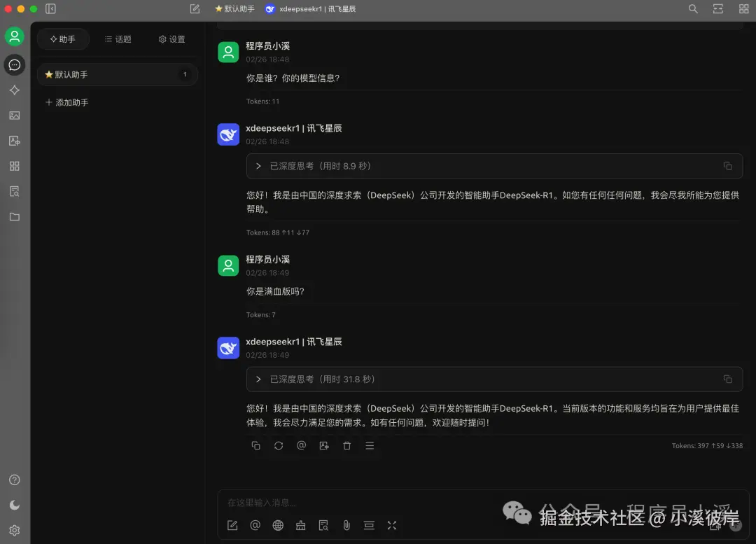Click the Tokens: 88 counter
This screenshot has width=756, height=544.
[x=278, y=232]
